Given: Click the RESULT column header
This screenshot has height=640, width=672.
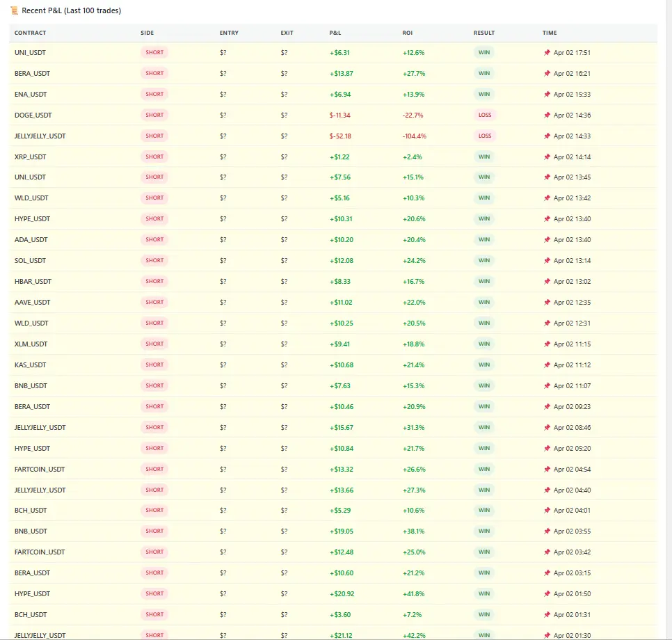Looking at the screenshot, I should tap(484, 33).
